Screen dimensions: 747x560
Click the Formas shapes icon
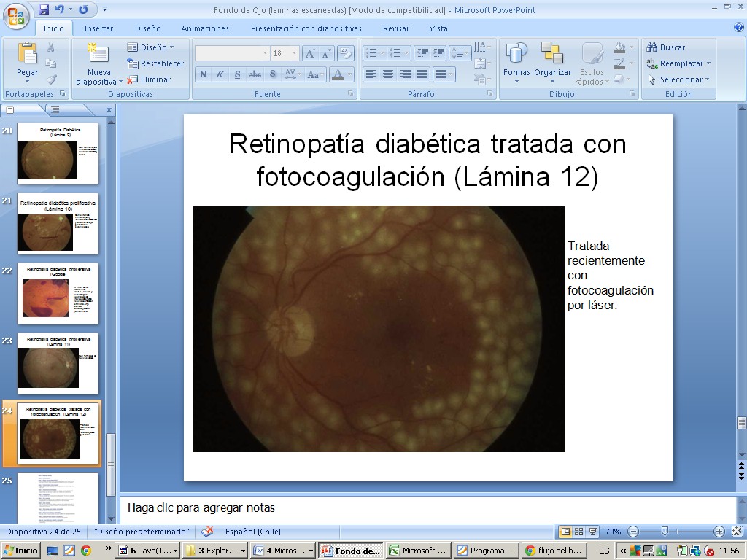[x=516, y=54]
